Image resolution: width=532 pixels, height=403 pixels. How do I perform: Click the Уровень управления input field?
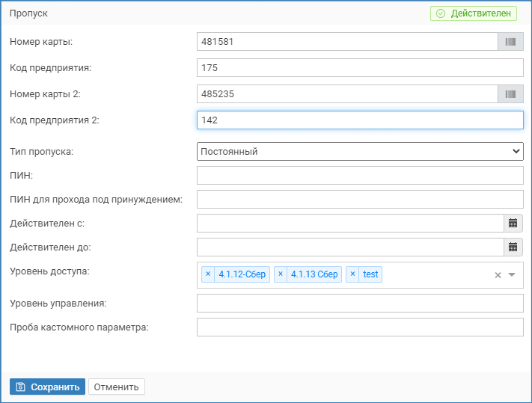coord(359,303)
